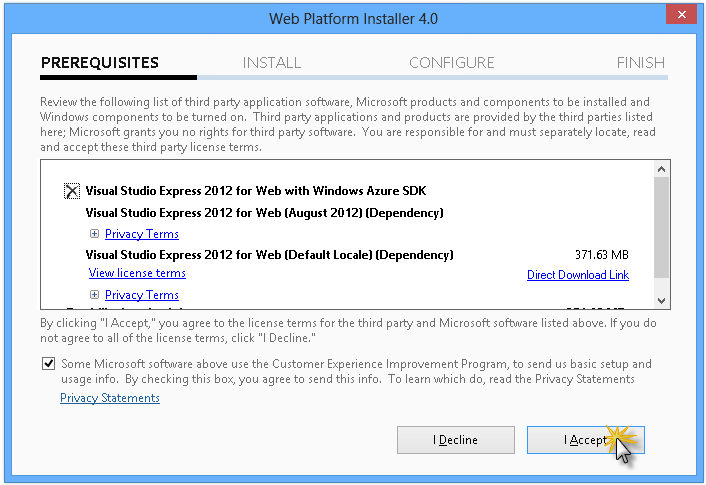
Task: Select the PREREQUISITES step tab
Action: [x=100, y=63]
